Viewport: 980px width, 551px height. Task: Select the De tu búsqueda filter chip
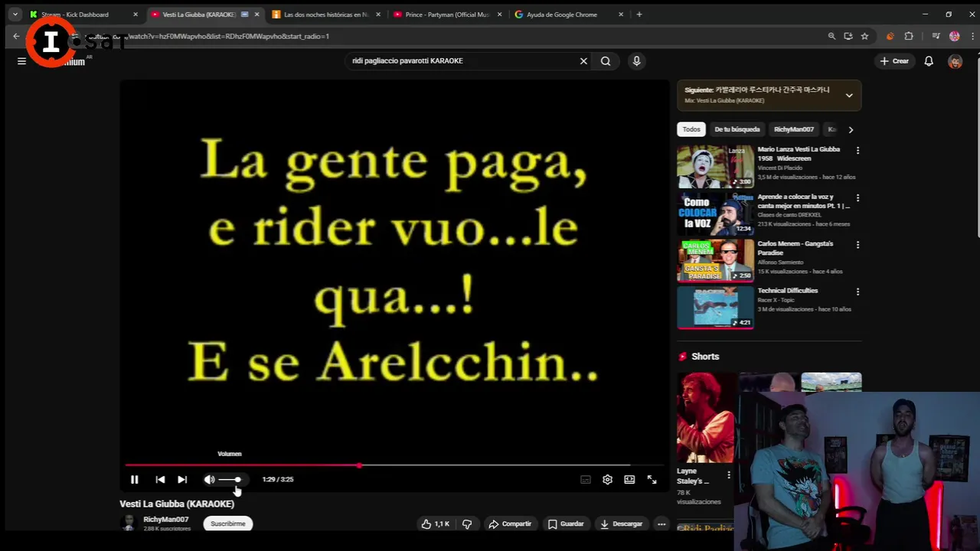click(737, 129)
